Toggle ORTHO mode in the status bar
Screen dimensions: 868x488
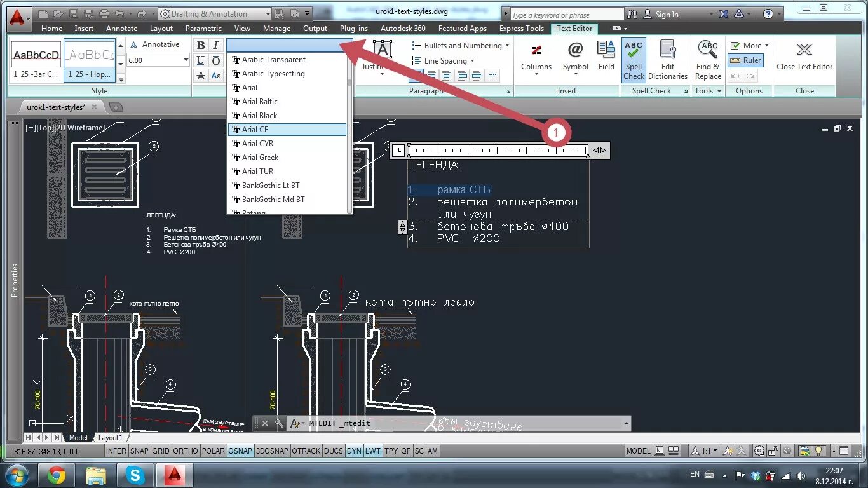point(185,451)
